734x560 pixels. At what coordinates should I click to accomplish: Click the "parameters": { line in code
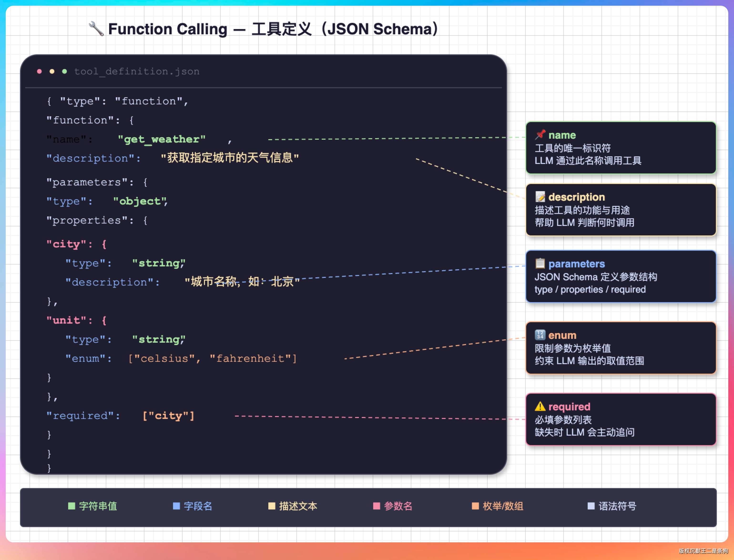click(97, 182)
